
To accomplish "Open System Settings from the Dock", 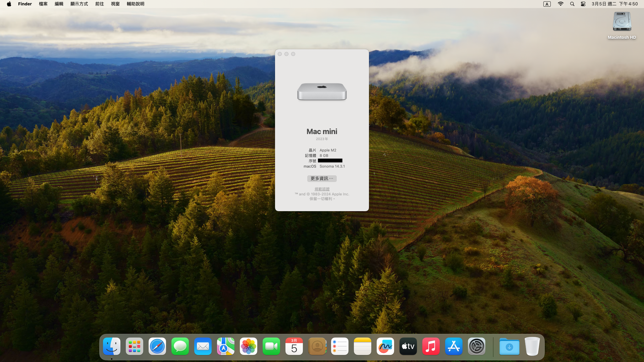I will [x=477, y=346].
